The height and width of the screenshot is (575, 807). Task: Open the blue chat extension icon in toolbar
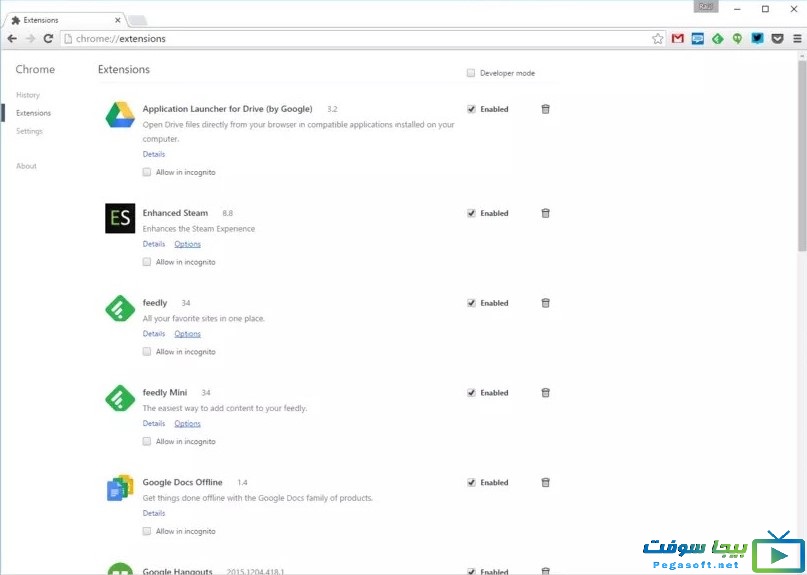(x=697, y=39)
